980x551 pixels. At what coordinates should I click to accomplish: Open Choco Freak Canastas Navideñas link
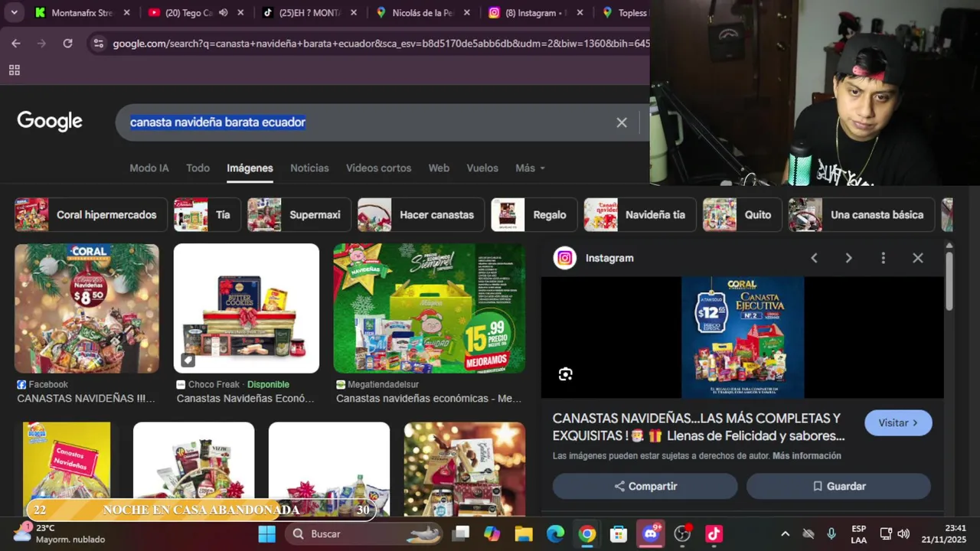245,399
